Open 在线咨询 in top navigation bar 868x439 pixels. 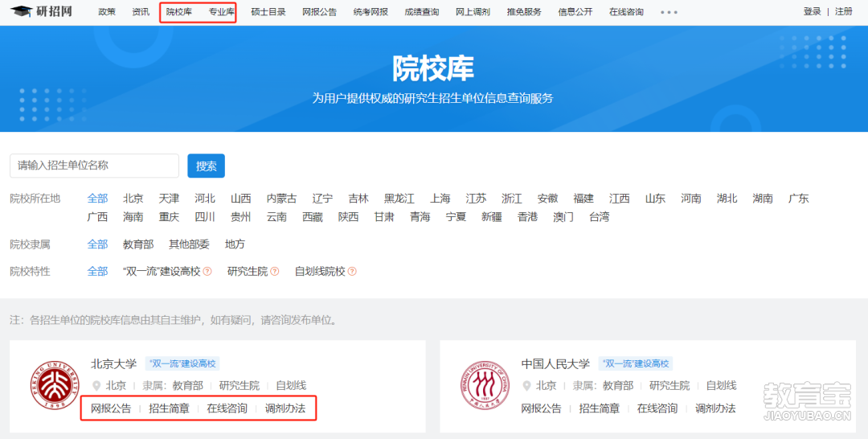(x=626, y=11)
